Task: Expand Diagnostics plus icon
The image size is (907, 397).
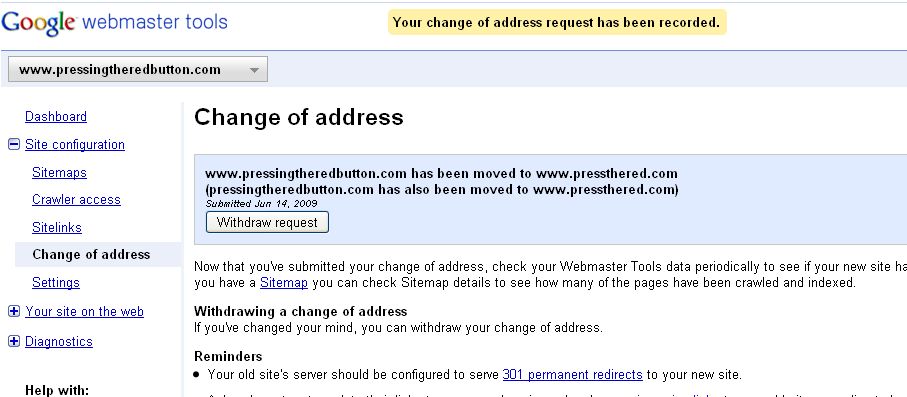Action: (14, 341)
